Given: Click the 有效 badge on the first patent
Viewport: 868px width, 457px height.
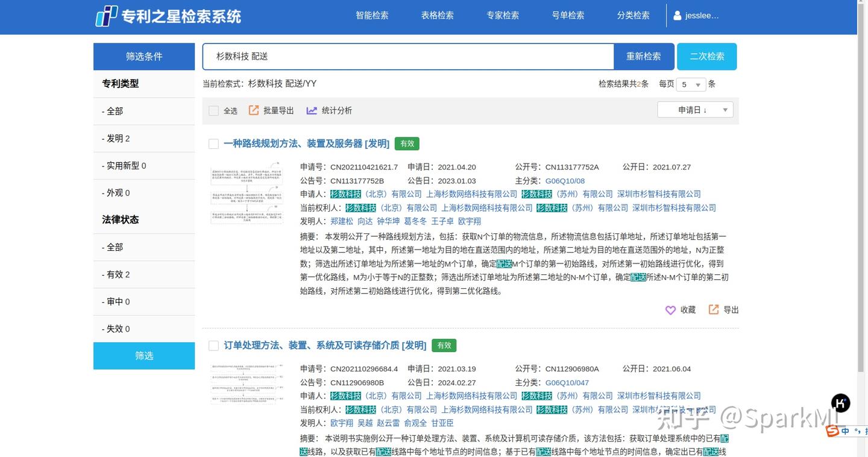Looking at the screenshot, I should point(407,143).
